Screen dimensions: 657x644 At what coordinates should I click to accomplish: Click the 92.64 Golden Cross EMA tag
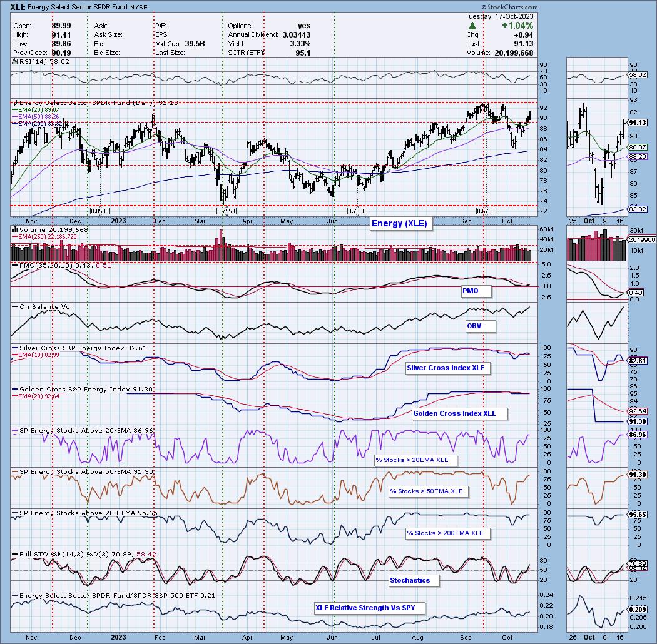click(x=638, y=411)
